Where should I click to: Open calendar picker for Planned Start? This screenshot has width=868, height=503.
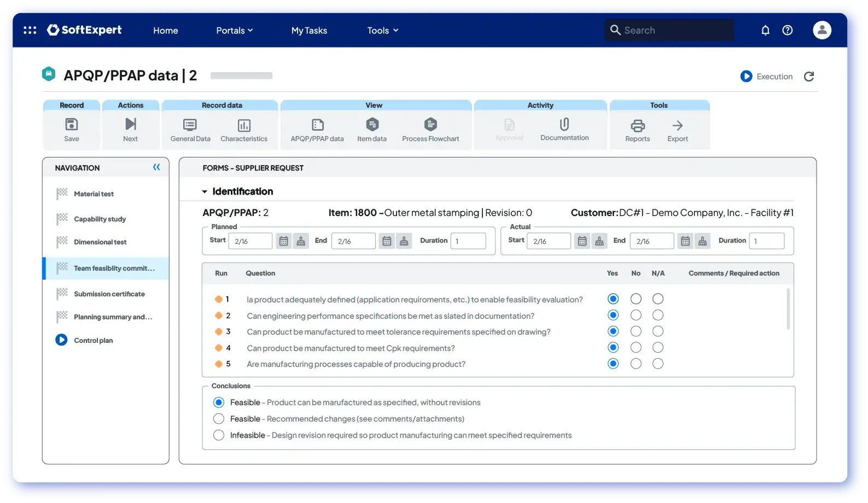(x=283, y=241)
